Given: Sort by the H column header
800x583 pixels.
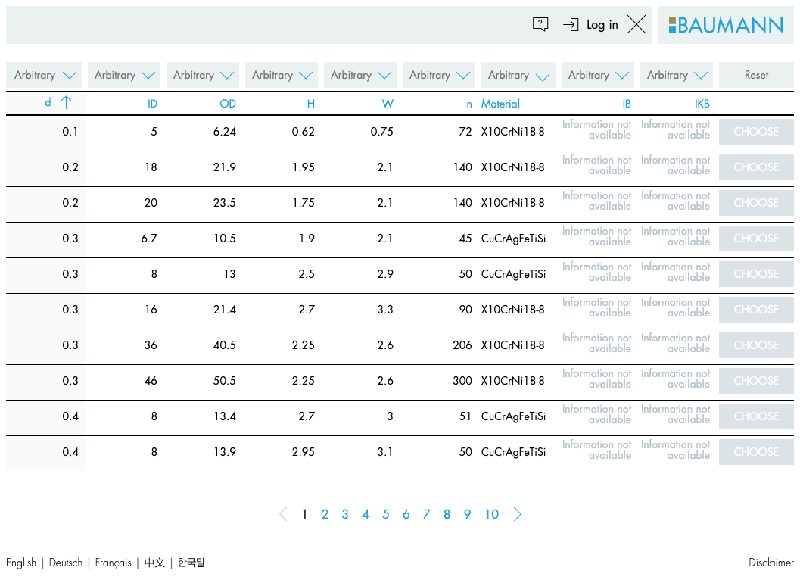Looking at the screenshot, I should coord(311,104).
